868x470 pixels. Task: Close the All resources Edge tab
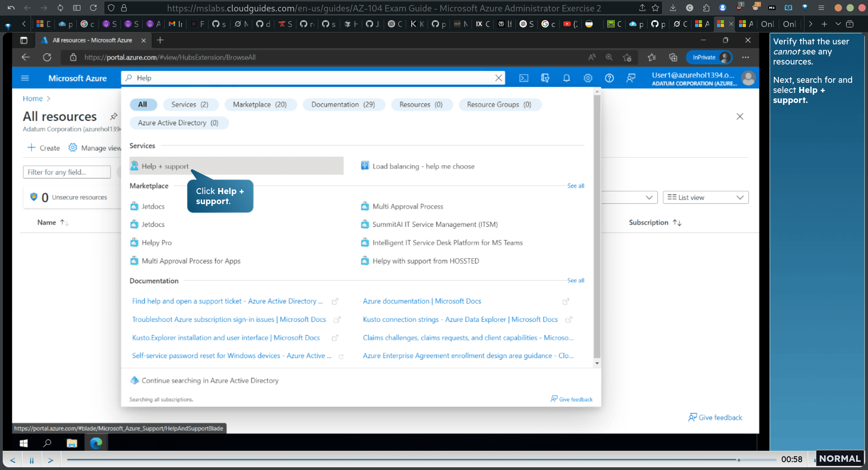144,40
